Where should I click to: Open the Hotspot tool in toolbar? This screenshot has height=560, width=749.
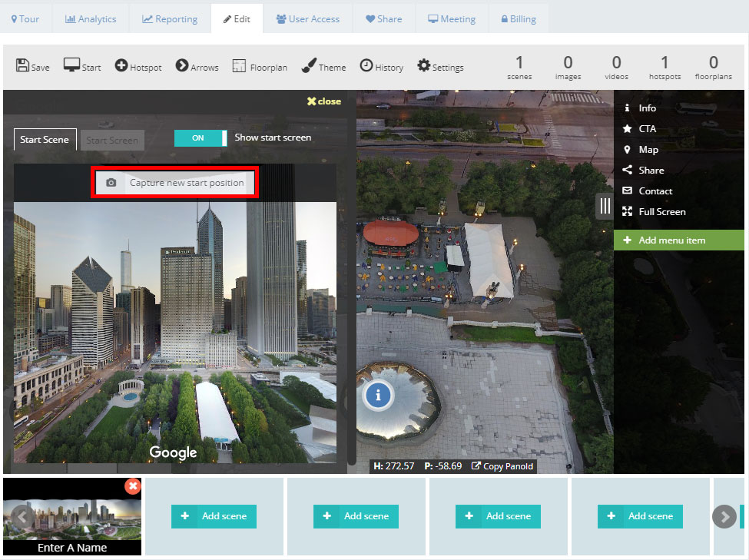click(x=138, y=66)
